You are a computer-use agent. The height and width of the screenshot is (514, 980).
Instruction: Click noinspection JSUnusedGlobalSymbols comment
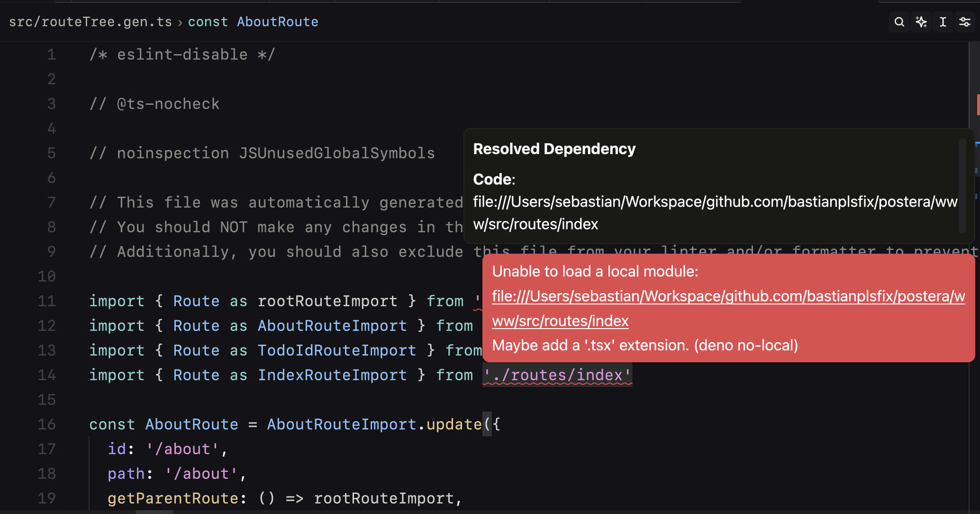(262, 153)
